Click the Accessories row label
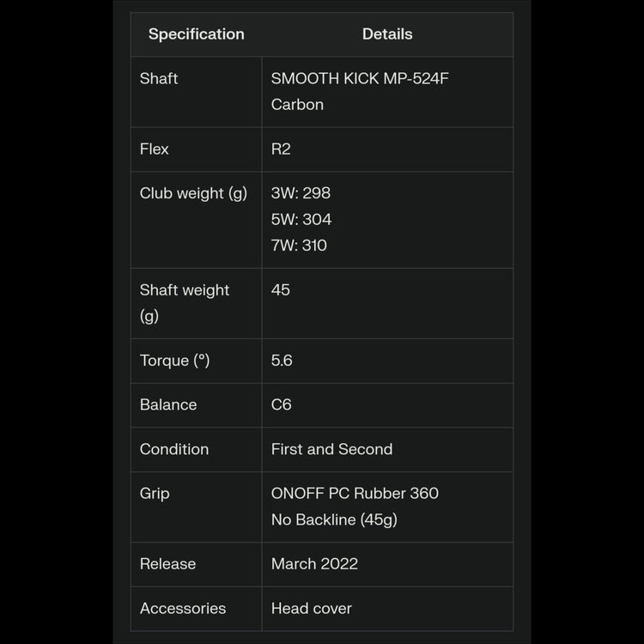The image size is (644, 644). (183, 609)
